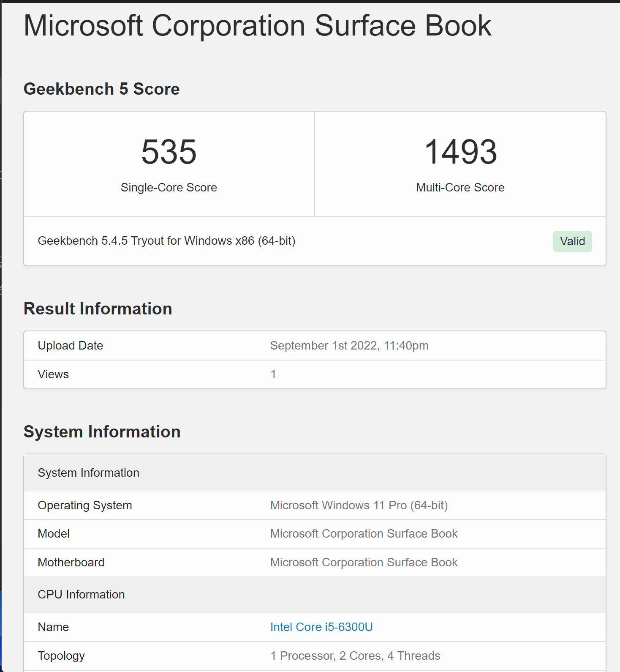Click the Upload Date row label
The image size is (620, 672).
pyautogui.click(x=71, y=345)
